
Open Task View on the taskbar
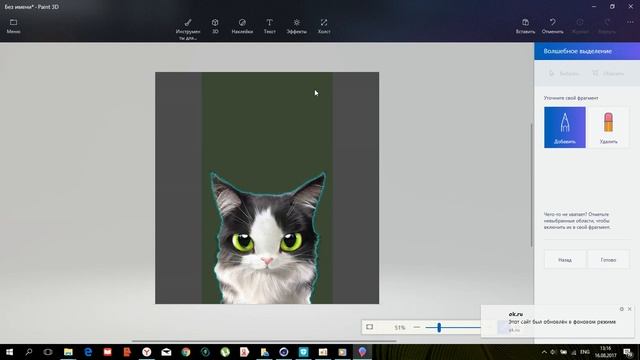pos(48,352)
